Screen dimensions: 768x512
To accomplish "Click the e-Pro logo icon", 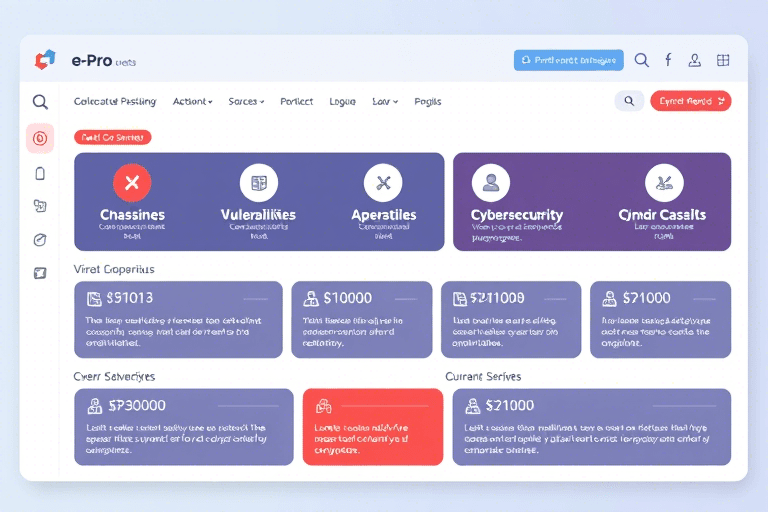I will (45, 60).
